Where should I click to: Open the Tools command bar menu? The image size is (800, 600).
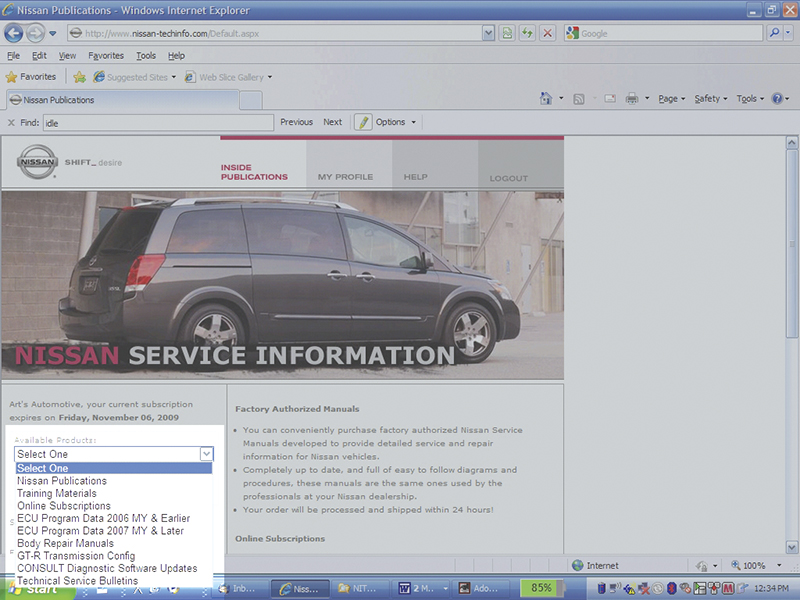pos(750,99)
